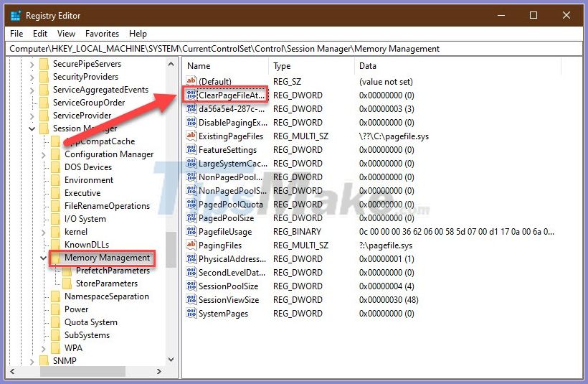Expand the SecurityProviders key
Image resolution: width=588 pixels, height=384 pixels.
click(x=32, y=78)
